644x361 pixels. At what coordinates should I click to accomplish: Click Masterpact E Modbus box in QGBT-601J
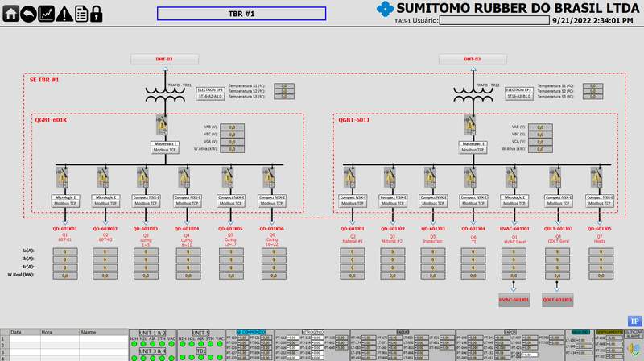click(473, 147)
